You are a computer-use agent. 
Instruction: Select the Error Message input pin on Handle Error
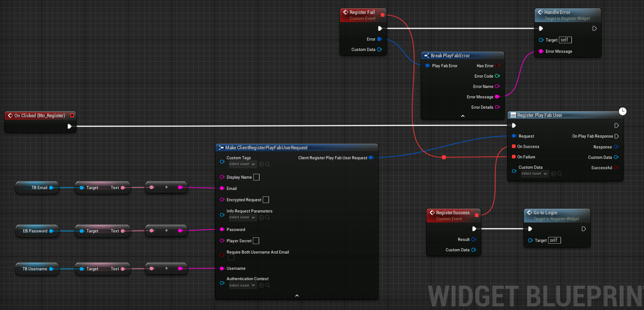[x=541, y=51]
